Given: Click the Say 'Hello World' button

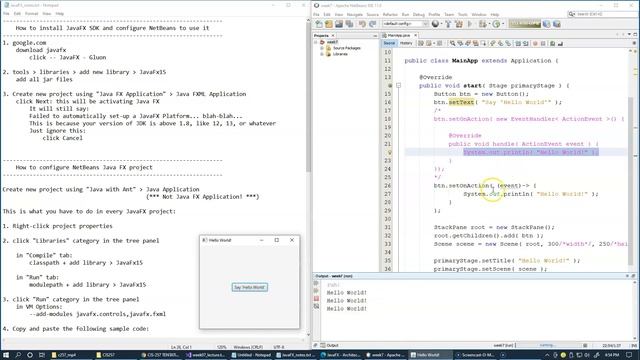Looking at the screenshot, I should point(250,287).
